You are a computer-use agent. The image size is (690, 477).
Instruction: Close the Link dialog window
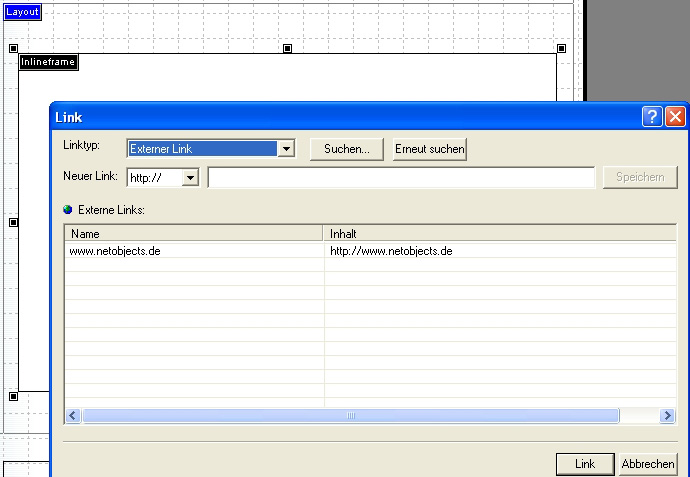pyautogui.click(x=675, y=117)
